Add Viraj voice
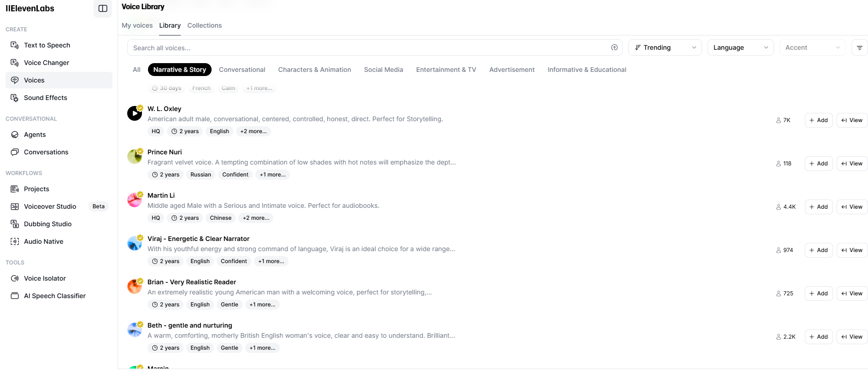 [819, 250]
